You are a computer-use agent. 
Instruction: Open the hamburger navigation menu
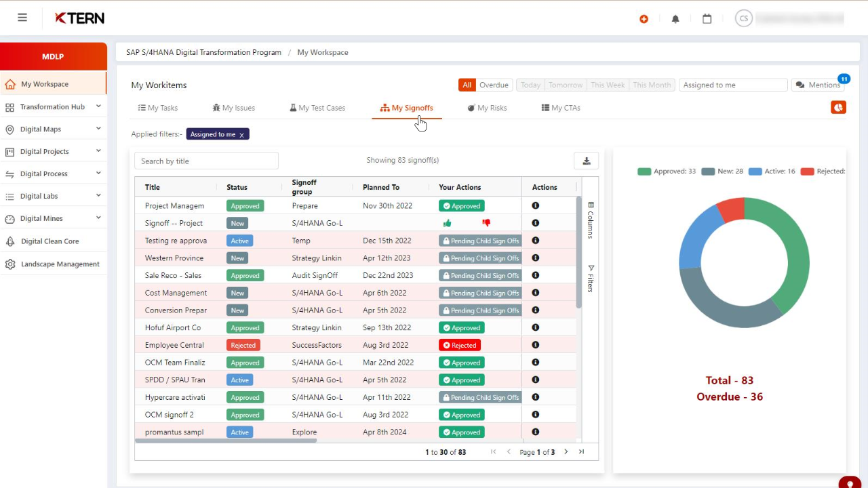pos(22,18)
